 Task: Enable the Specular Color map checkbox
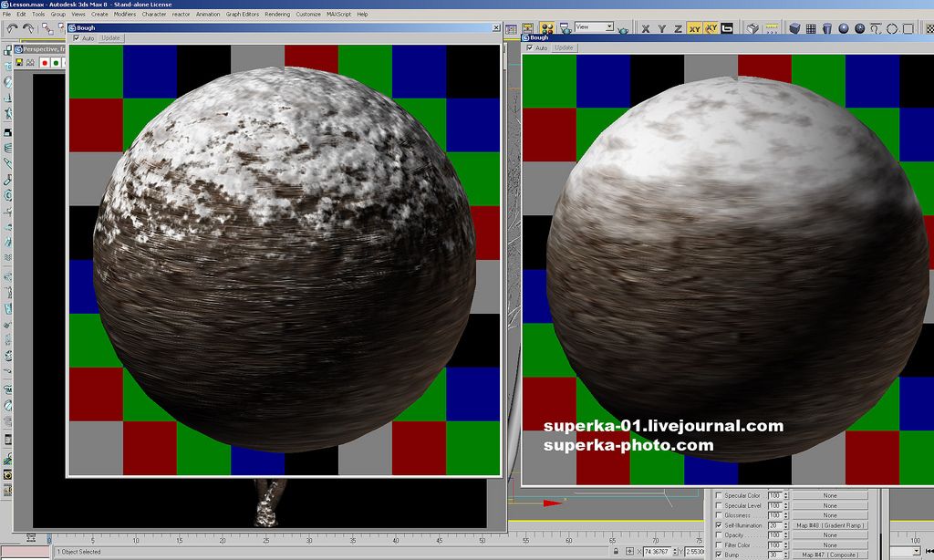719,496
